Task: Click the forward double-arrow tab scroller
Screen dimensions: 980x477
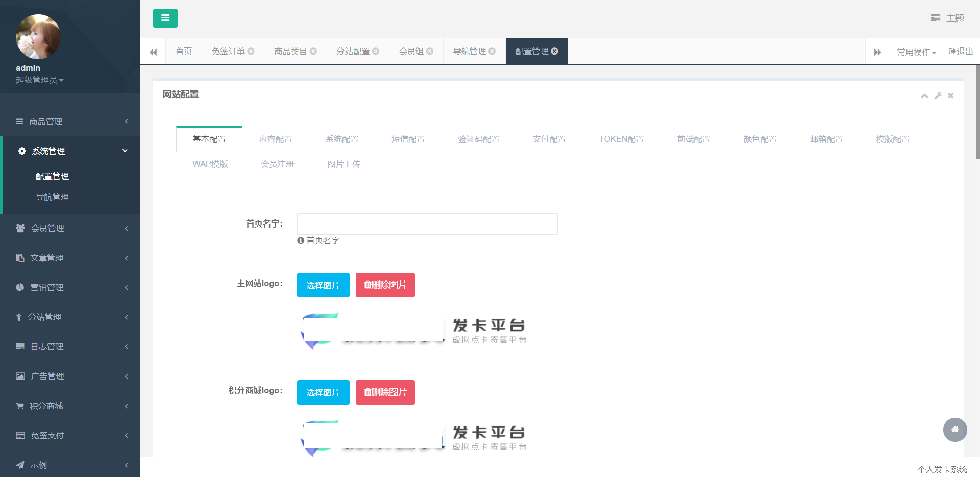Action: [877, 52]
